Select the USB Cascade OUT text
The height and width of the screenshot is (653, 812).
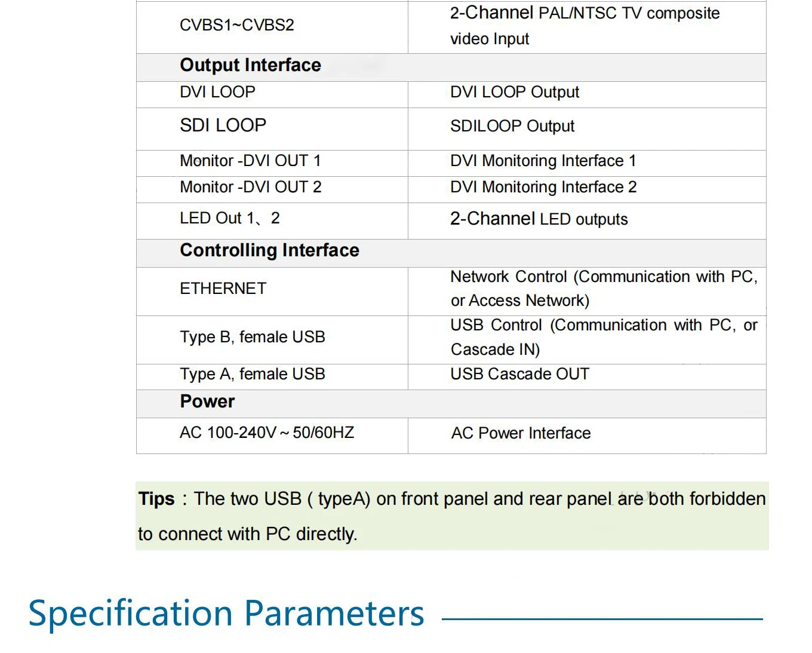coord(519,374)
